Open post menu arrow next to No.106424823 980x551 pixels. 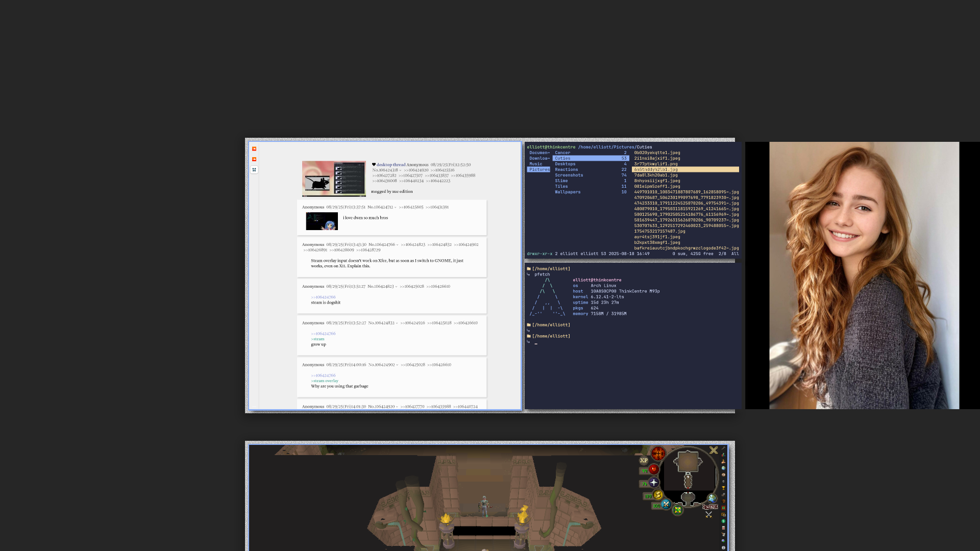[396, 287]
